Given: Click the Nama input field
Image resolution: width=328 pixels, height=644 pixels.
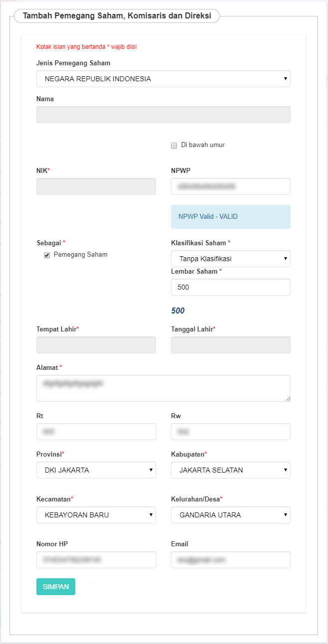Looking at the screenshot, I should tap(163, 115).
